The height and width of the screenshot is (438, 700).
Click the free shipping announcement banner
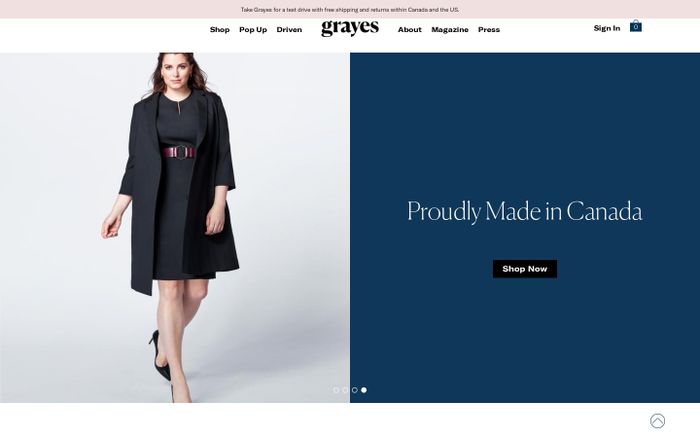click(x=350, y=9)
